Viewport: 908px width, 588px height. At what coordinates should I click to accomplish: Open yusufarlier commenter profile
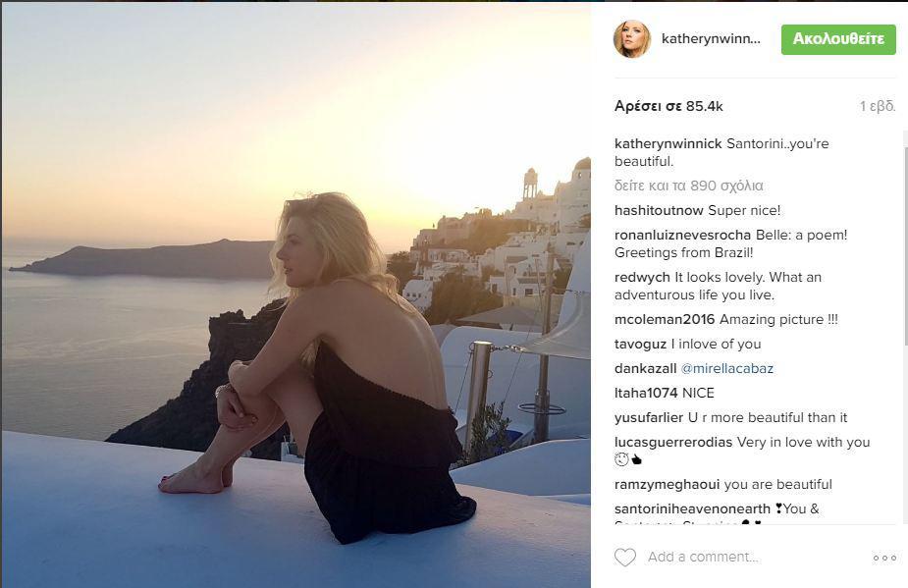pyautogui.click(x=649, y=417)
